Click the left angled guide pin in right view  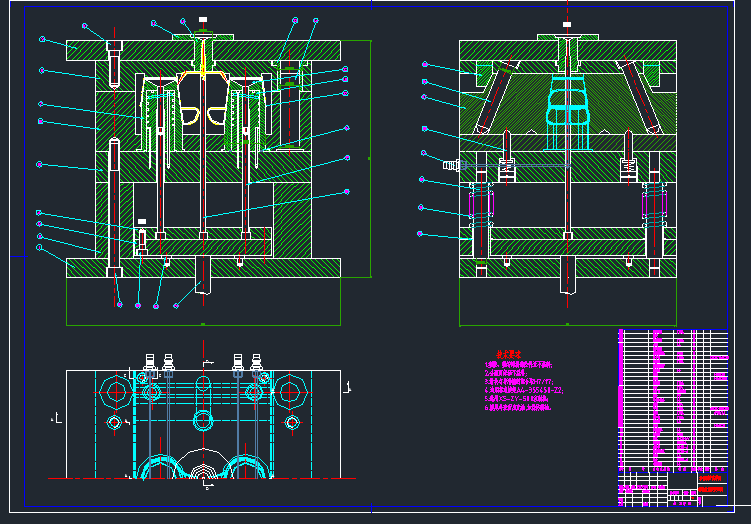pyautogui.click(x=495, y=97)
